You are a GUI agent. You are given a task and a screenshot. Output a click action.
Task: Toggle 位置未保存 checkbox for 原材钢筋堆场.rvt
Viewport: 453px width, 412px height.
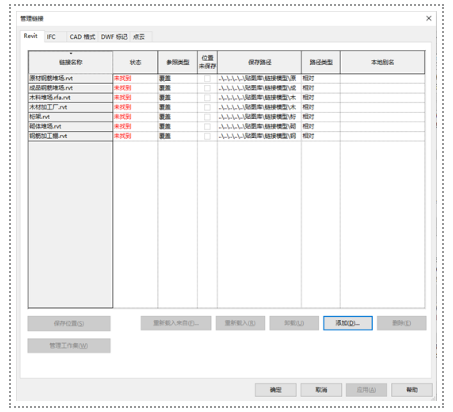(207, 78)
